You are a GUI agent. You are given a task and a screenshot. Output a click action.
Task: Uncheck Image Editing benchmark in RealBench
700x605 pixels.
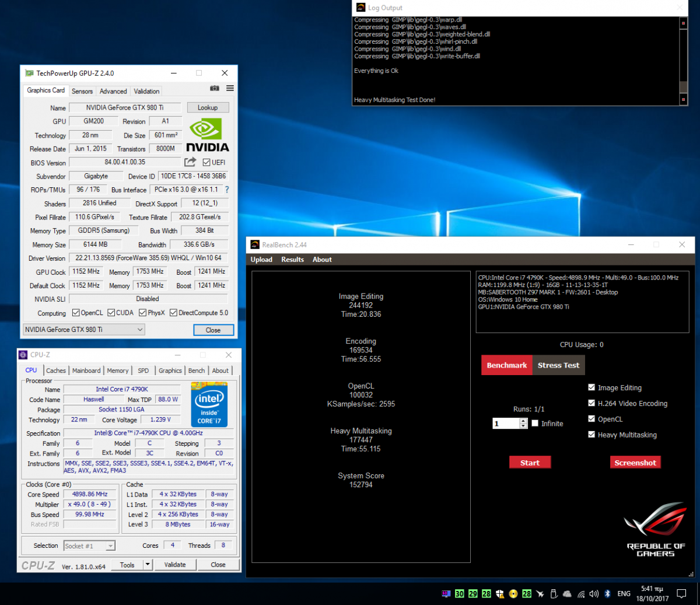591,387
